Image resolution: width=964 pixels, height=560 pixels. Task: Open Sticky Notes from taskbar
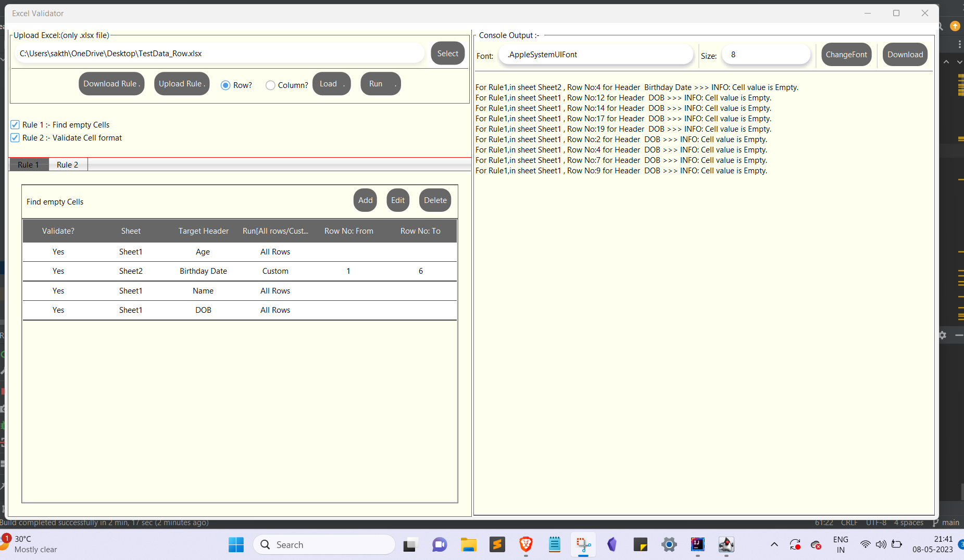[x=641, y=545]
